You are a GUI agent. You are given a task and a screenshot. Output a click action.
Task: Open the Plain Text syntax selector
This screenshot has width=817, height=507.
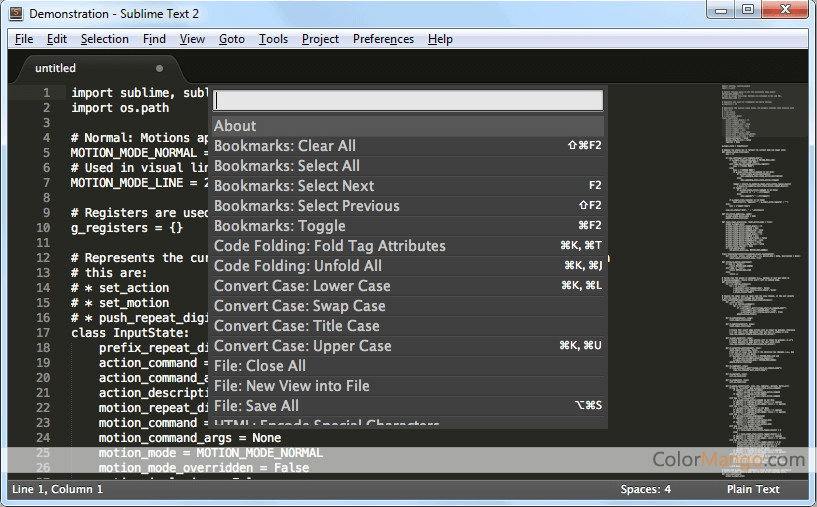click(753, 489)
